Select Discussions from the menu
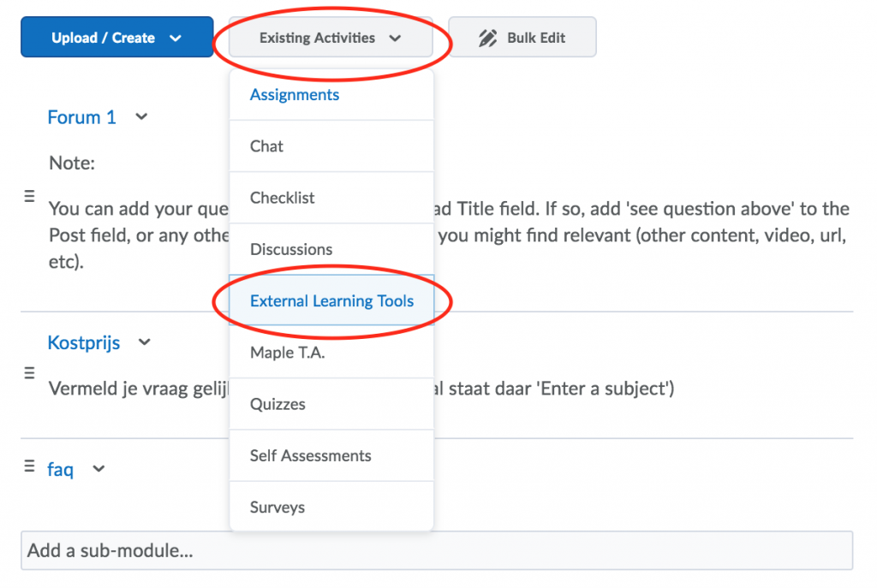 point(290,249)
